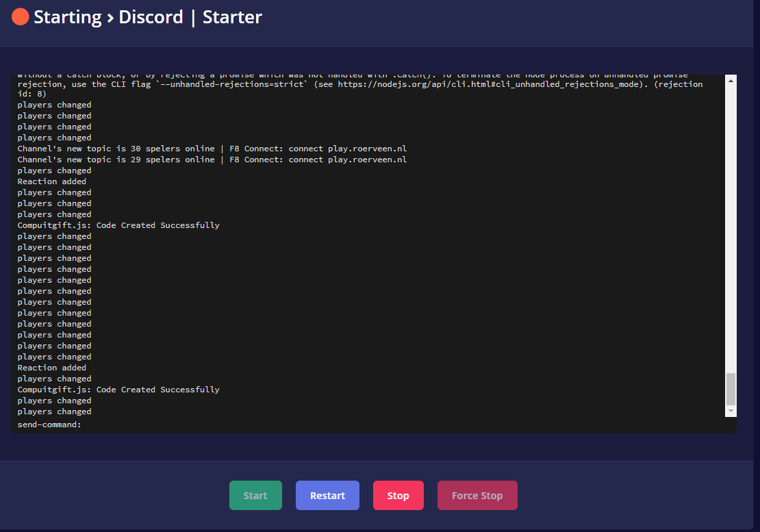
Task: Click the last 'Compuitgift.js: Code Created Successfully' line
Action: pyautogui.click(x=118, y=390)
